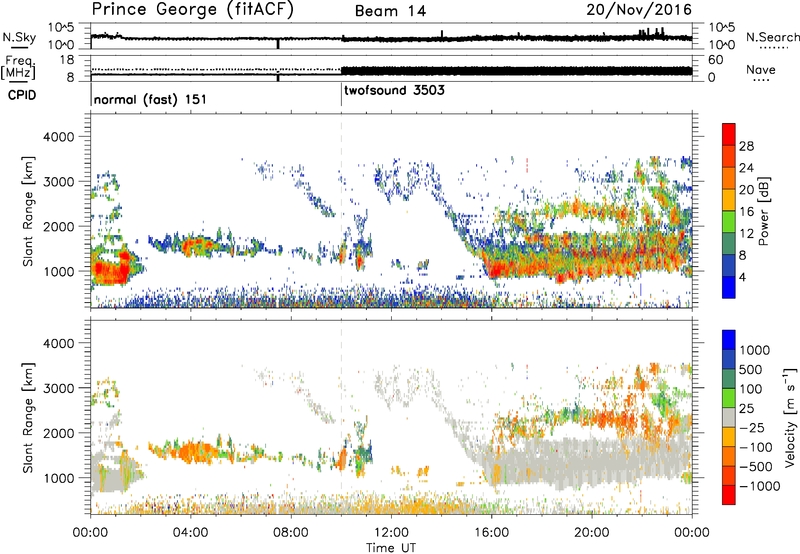The height and width of the screenshot is (554, 800).
Task: Click the red bottom segment of Velocity colorbar
Action: pyautogui.click(x=729, y=495)
